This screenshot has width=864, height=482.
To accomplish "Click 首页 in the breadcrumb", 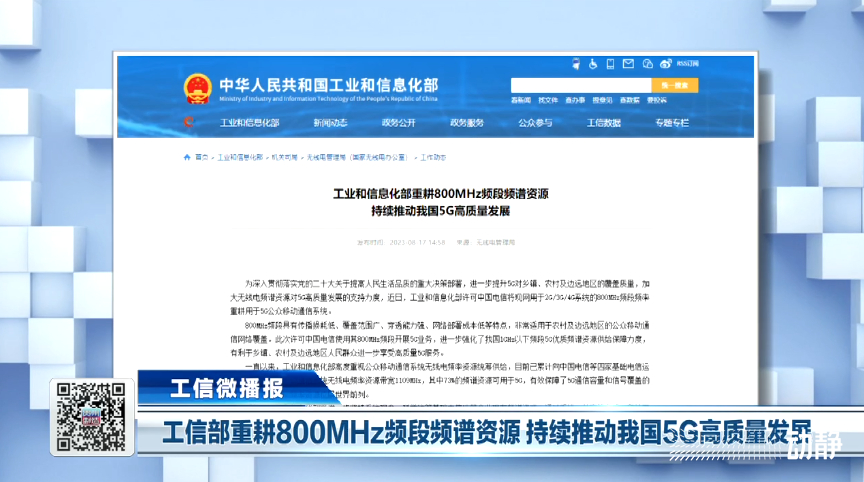I will pyautogui.click(x=202, y=158).
